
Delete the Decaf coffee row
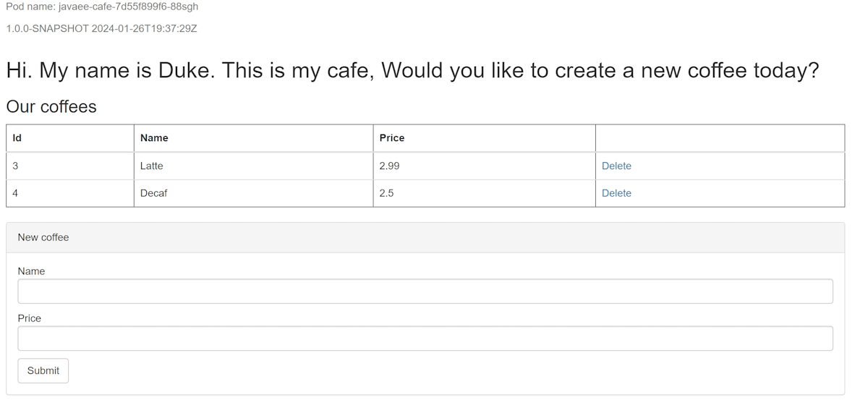(616, 193)
